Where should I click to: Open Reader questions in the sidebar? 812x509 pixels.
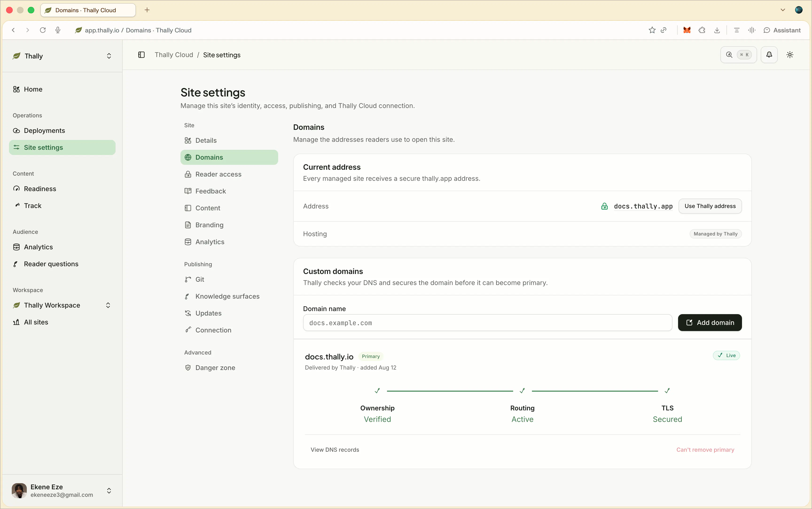coord(62,264)
